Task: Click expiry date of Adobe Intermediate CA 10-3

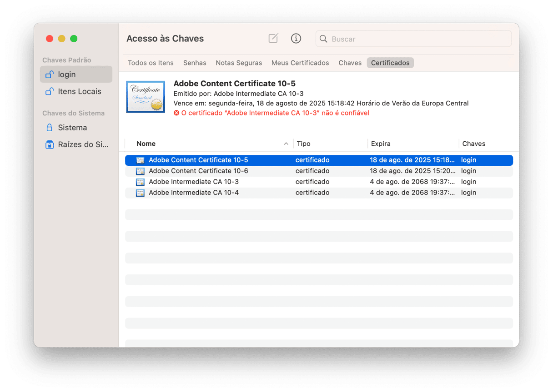Action: click(412, 182)
